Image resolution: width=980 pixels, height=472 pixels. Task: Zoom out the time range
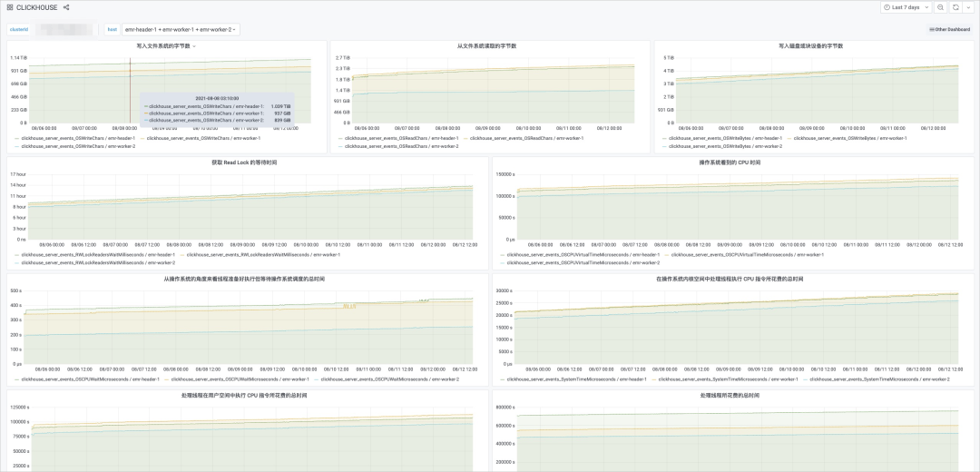point(940,7)
